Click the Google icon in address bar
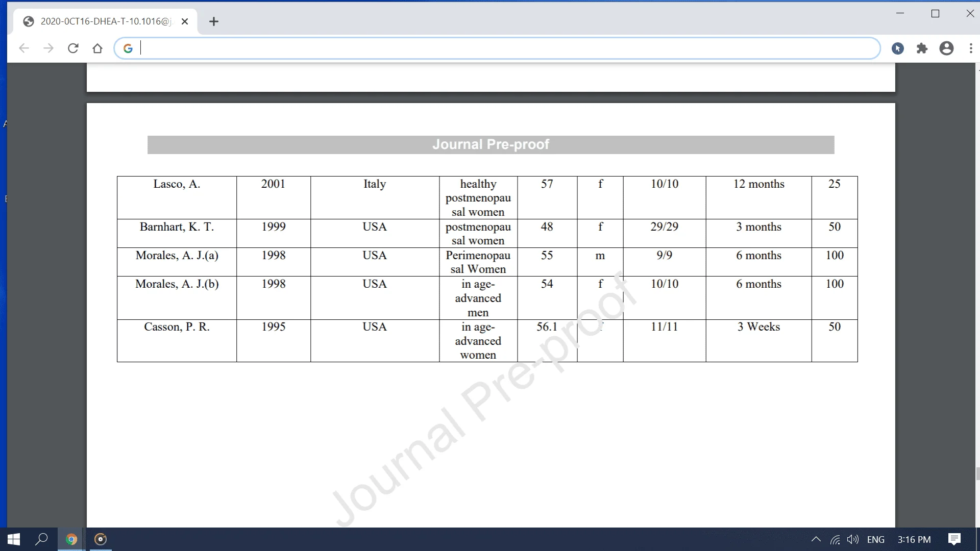This screenshot has width=980, height=551. pyautogui.click(x=128, y=48)
